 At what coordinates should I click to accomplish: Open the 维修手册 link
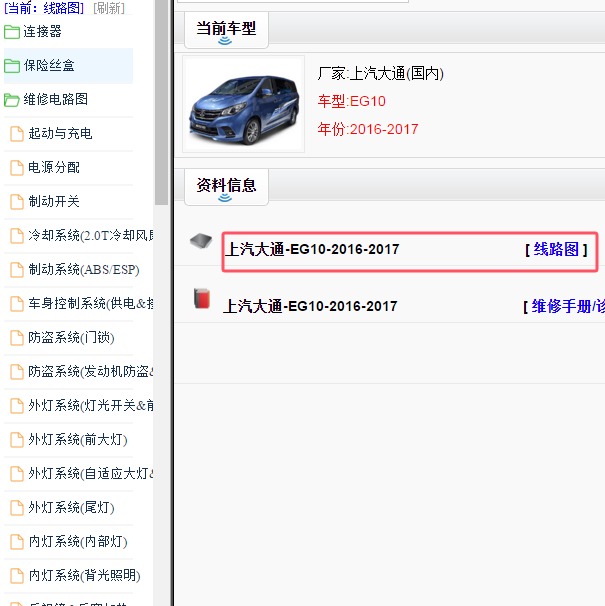click(568, 306)
